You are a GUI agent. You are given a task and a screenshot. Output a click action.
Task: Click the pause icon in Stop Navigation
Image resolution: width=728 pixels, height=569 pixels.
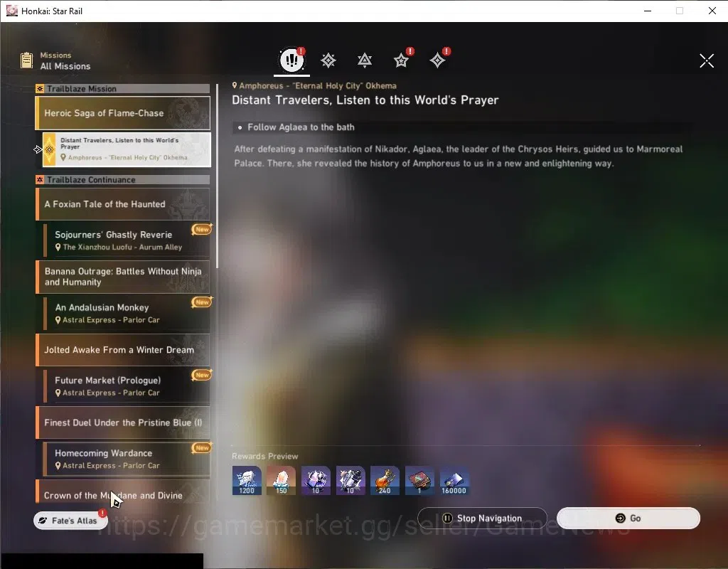[x=447, y=518]
